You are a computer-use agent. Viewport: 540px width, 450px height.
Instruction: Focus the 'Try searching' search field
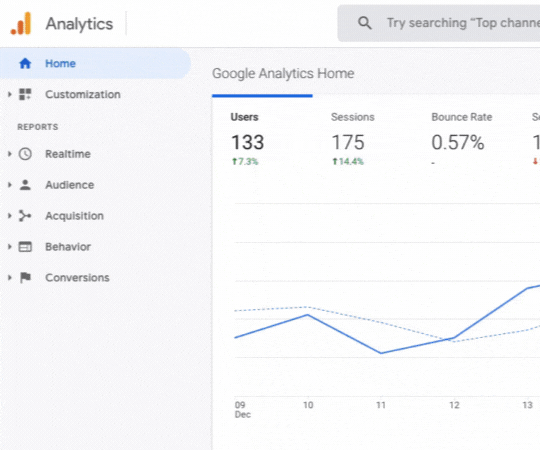[x=438, y=23]
